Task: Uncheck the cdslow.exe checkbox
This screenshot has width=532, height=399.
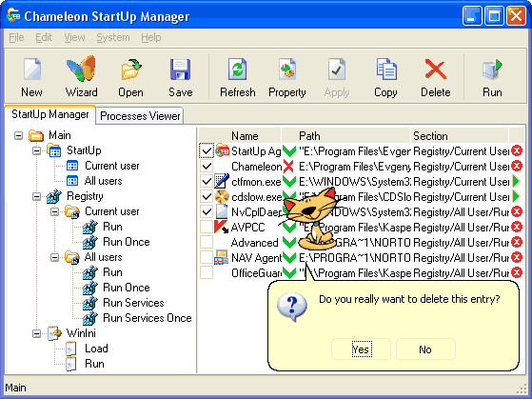Action: 207,196
